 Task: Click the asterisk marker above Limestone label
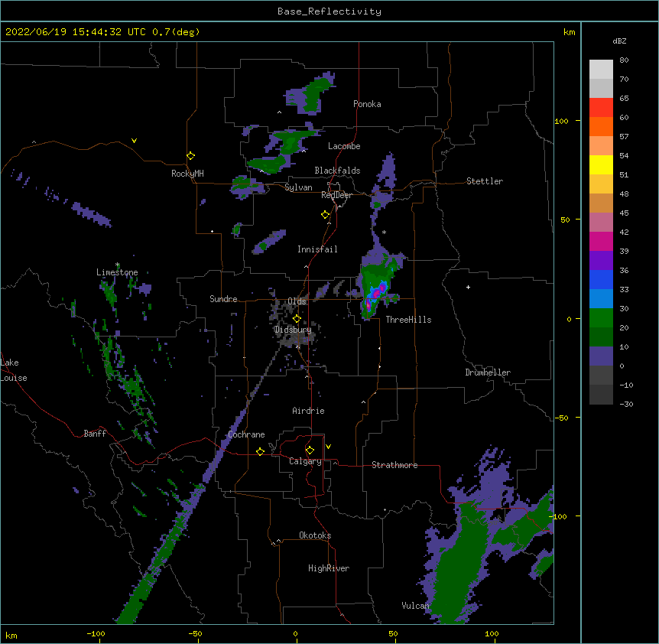118,265
